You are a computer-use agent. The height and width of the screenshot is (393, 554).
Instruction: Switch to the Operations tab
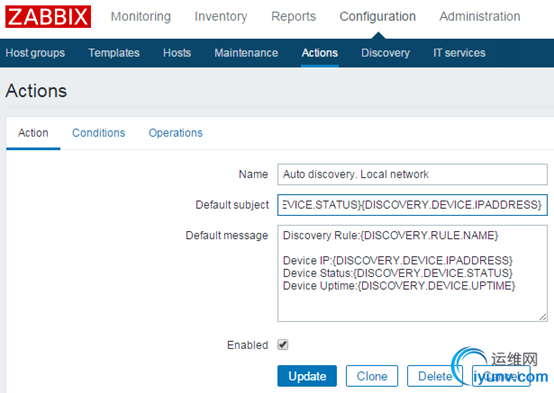tap(176, 133)
